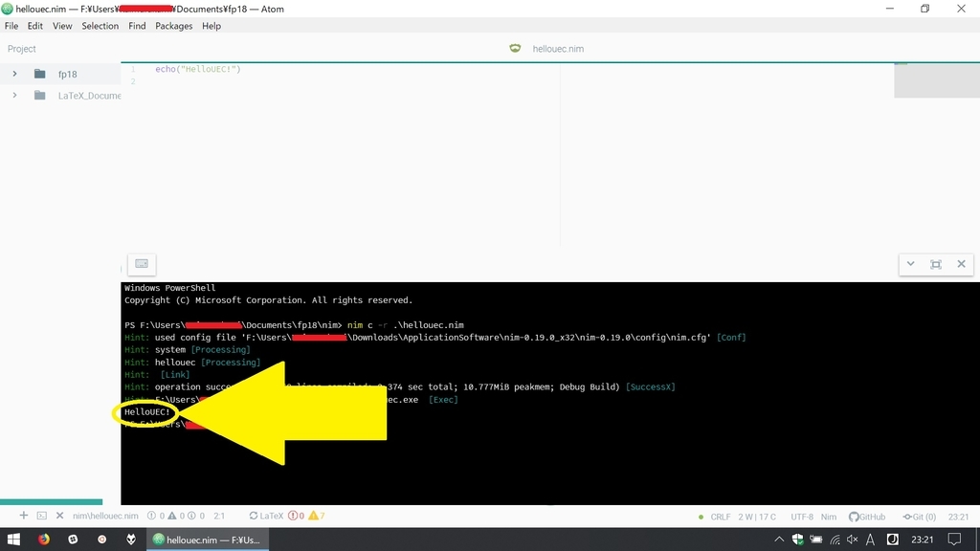Open Wi-Fi network tray icon
The image size is (980, 551).
pyautogui.click(x=835, y=540)
